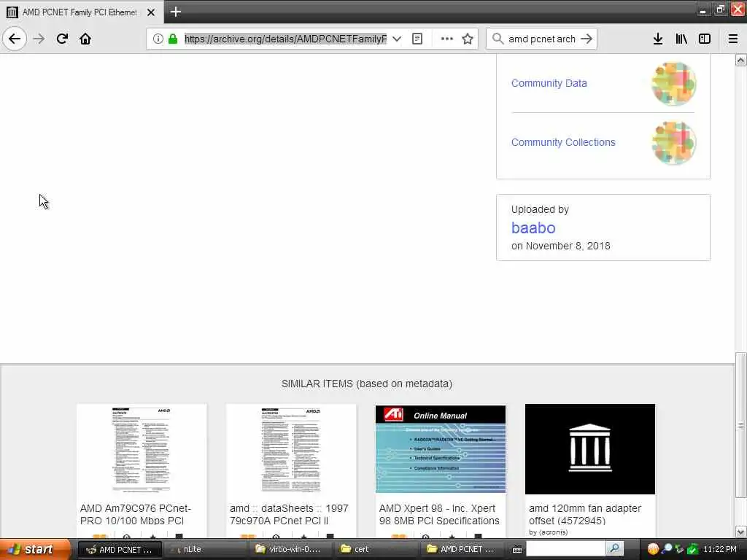Screen dimensions: 747x560
Task: Click the page scrollbar up arrow
Action: (741, 60)
